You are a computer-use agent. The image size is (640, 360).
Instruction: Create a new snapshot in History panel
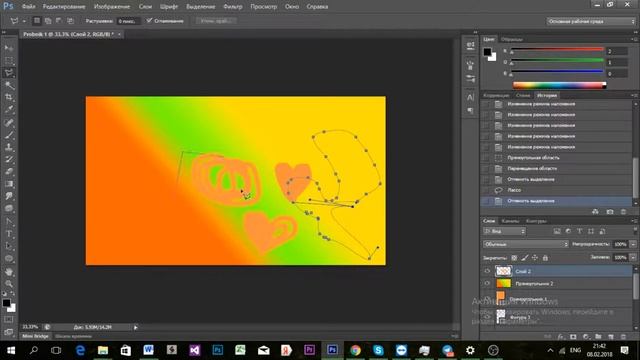(x=610, y=211)
